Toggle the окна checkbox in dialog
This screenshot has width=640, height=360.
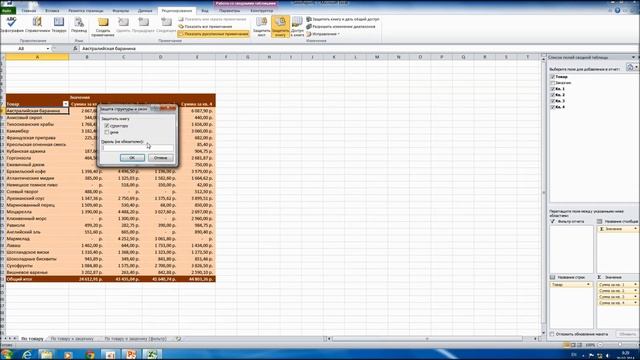(x=107, y=132)
